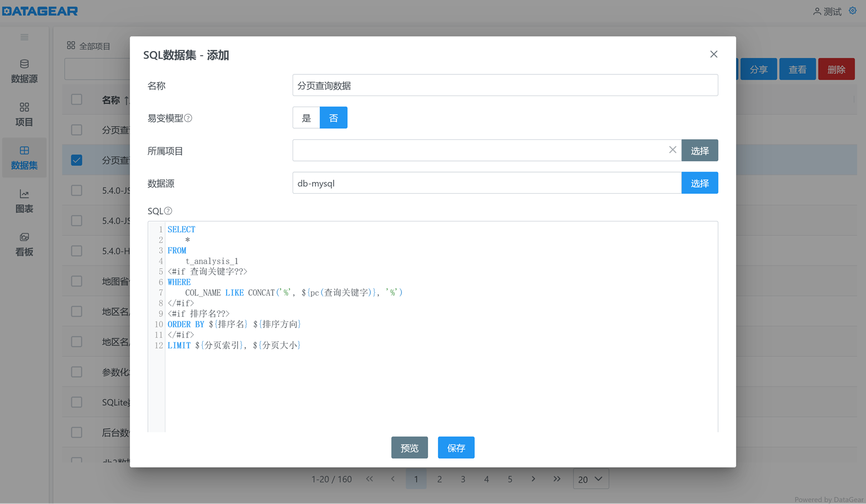
Task: Clear the 所属项目 field with X icon
Action: (x=672, y=150)
